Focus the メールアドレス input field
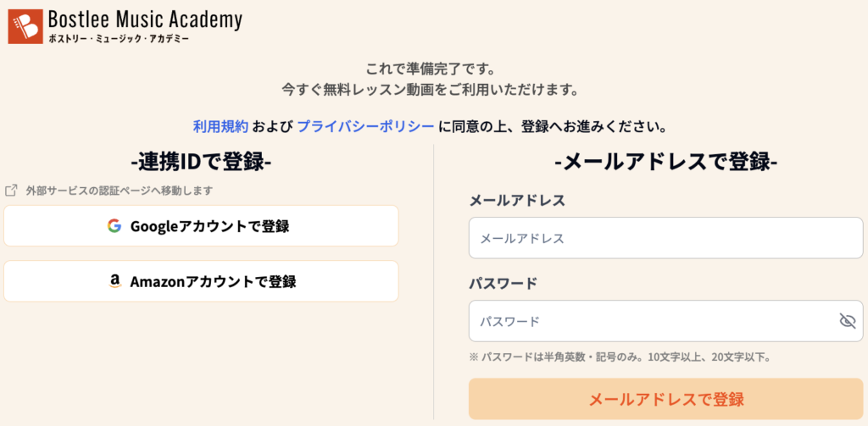 click(665, 238)
